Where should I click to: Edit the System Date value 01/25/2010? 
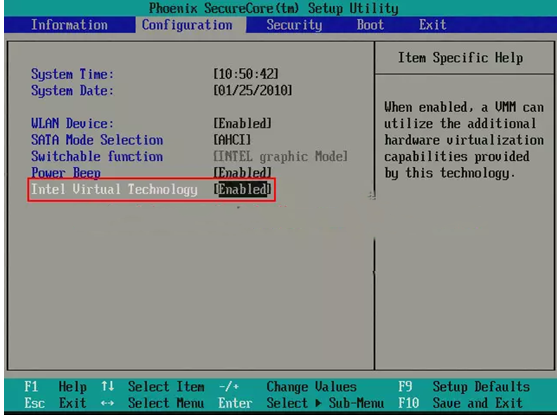coord(253,90)
